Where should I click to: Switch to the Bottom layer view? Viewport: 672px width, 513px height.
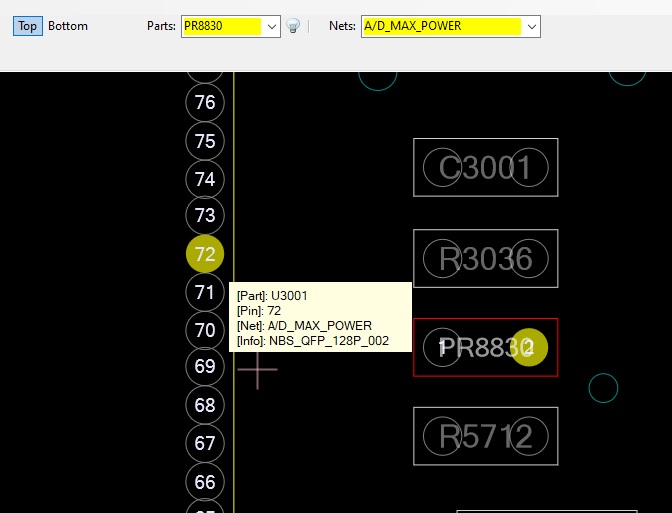click(x=68, y=26)
